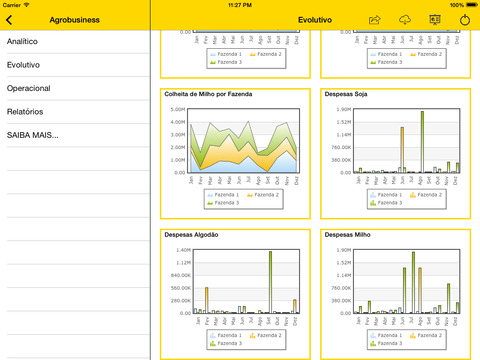The image size is (480, 360).
Task: Select the tall August bar in Despesas Soja
Action: tap(422, 142)
